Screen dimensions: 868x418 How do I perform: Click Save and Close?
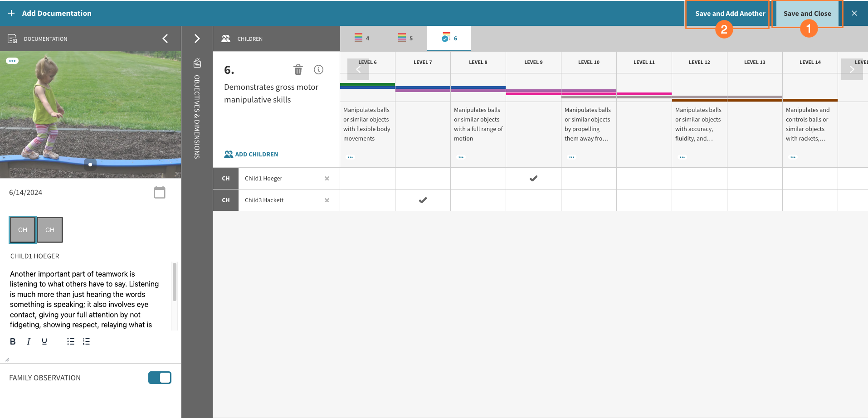(807, 13)
